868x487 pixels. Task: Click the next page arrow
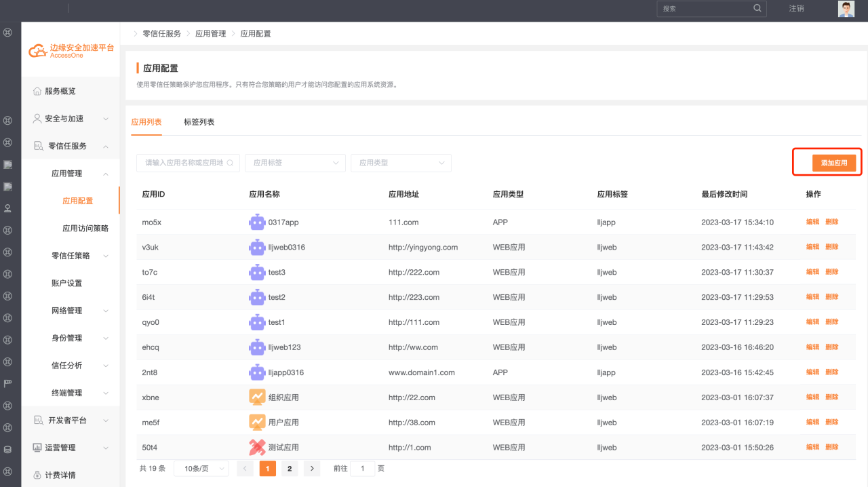pos(312,468)
